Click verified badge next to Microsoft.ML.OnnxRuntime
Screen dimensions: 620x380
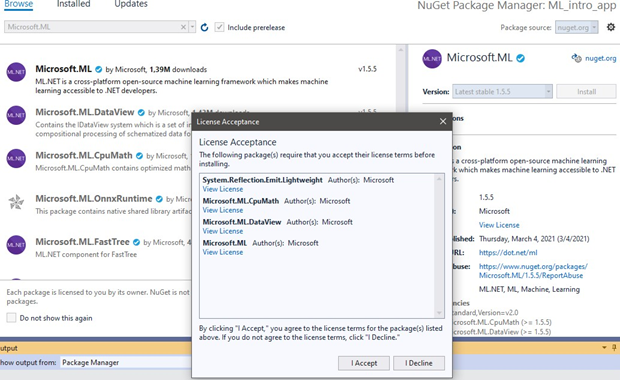click(159, 199)
